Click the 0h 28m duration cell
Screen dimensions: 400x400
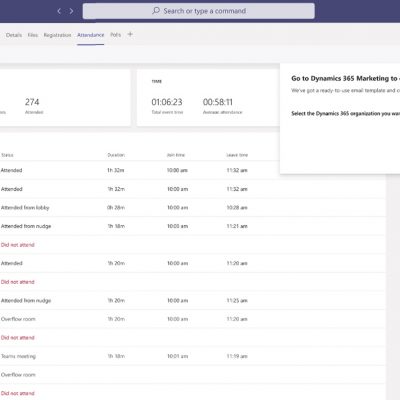click(116, 208)
